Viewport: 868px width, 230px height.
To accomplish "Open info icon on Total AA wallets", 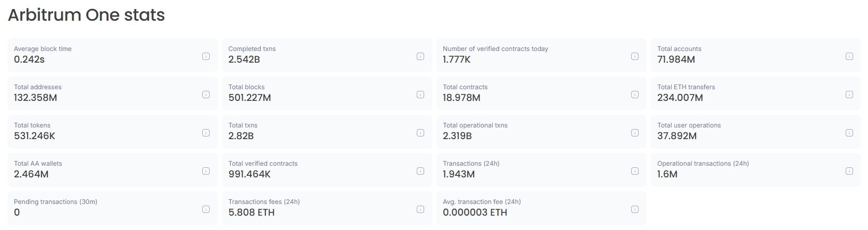I will [206, 171].
